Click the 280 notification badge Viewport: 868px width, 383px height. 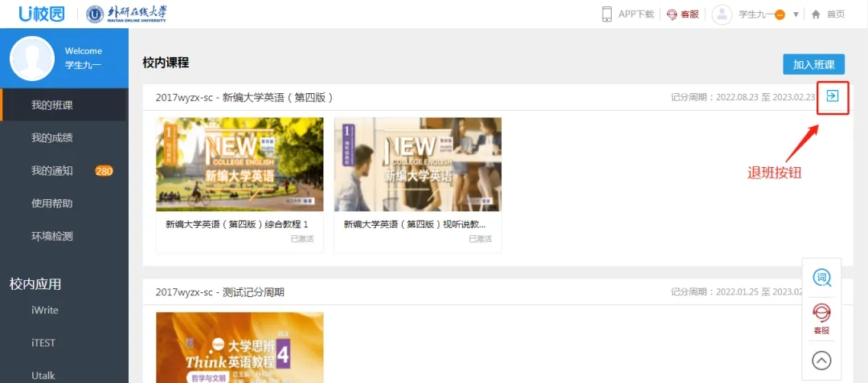(104, 171)
